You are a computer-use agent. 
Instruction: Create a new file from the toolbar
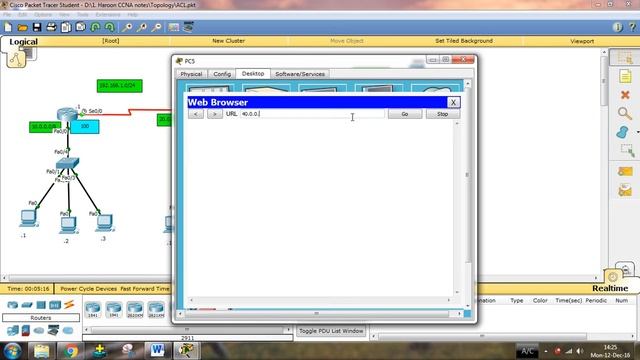pyautogui.click(x=8, y=27)
